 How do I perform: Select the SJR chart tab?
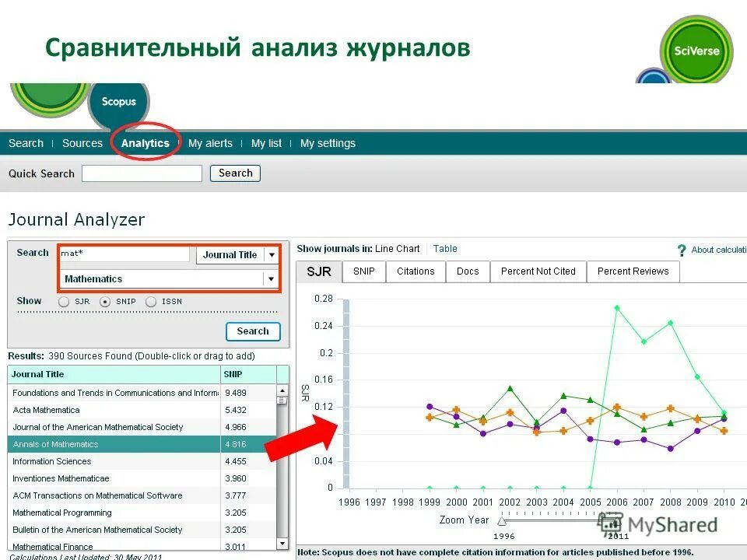tap(319, 272)
